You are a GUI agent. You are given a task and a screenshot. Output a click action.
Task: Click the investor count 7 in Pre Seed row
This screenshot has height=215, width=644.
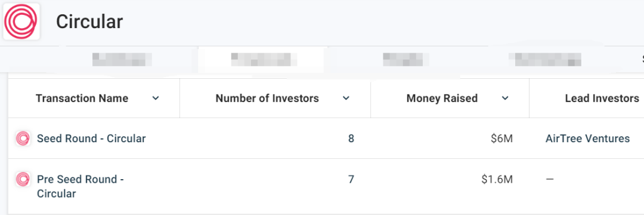pyautogui.click(x=351, y=180)
